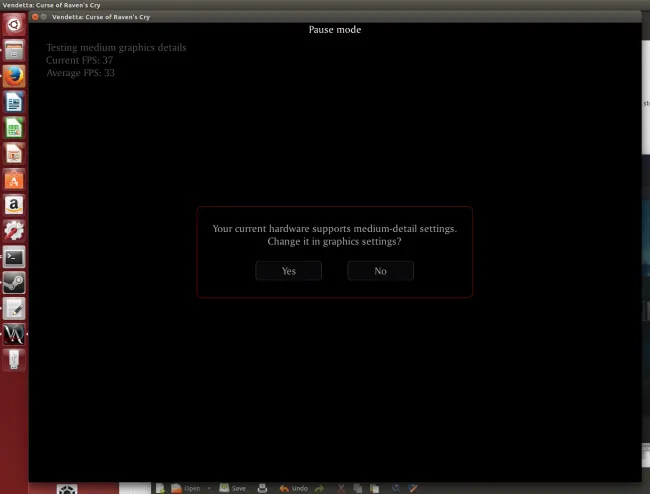Click the Save toolbar button
The image size is (650, 494).
coord(233,488)
